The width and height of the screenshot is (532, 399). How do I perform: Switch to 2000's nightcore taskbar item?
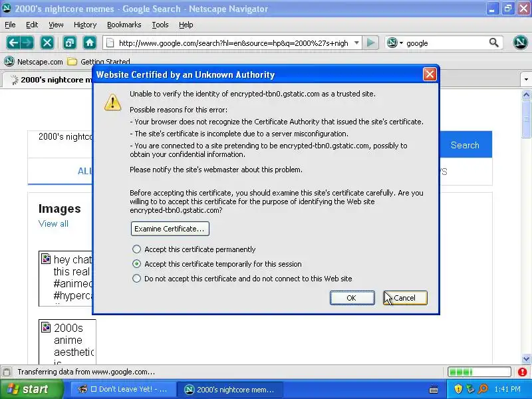tap(230, 389)
